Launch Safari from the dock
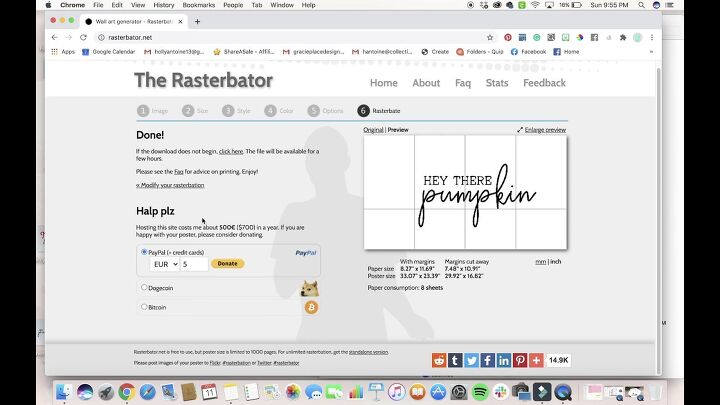 tap(147, 392)
